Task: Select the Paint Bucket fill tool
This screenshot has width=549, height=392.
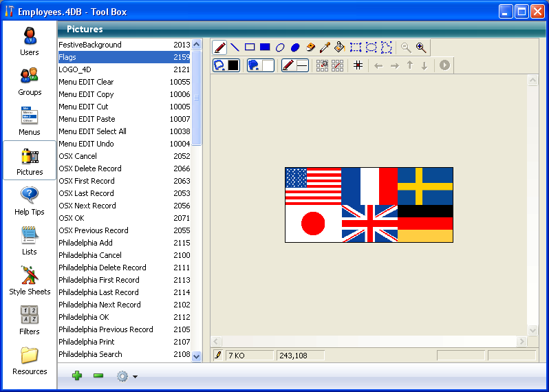Action: (x=341, y=47)
